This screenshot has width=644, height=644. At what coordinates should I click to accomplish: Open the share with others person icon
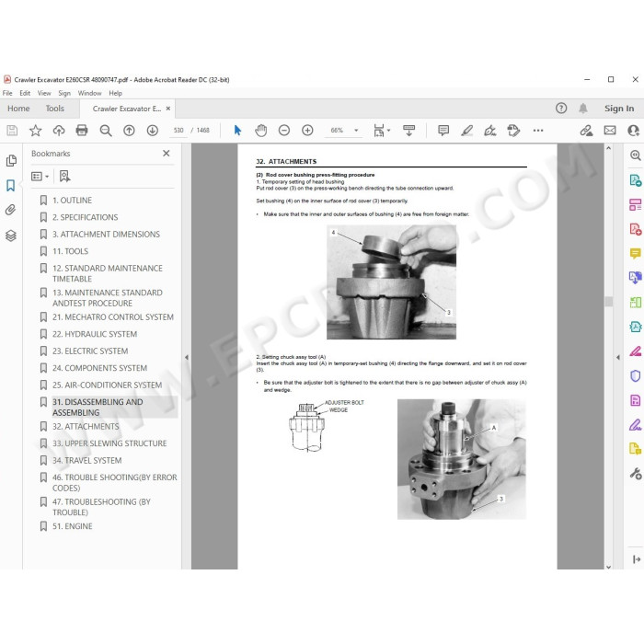(x=633, y=131)
